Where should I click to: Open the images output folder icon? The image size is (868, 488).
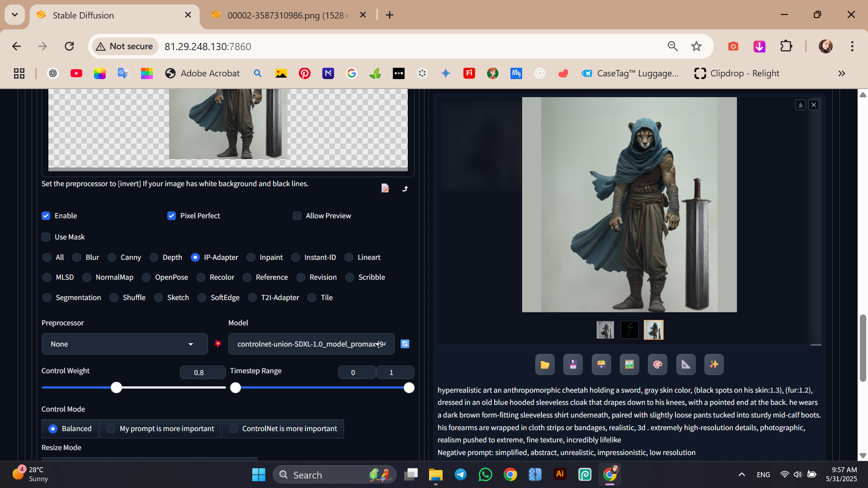click(x=545, y=365)
